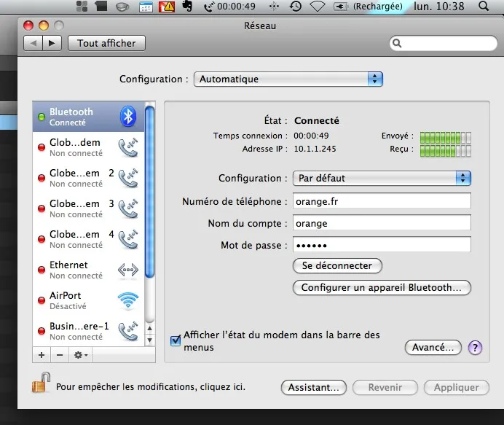Click the Mot de passe field

(382, 245)
